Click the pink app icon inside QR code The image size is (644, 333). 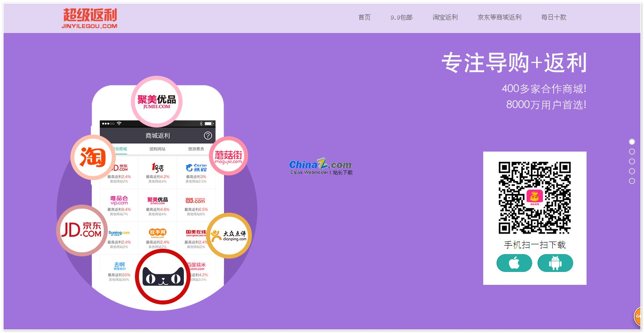coord(534,197)
